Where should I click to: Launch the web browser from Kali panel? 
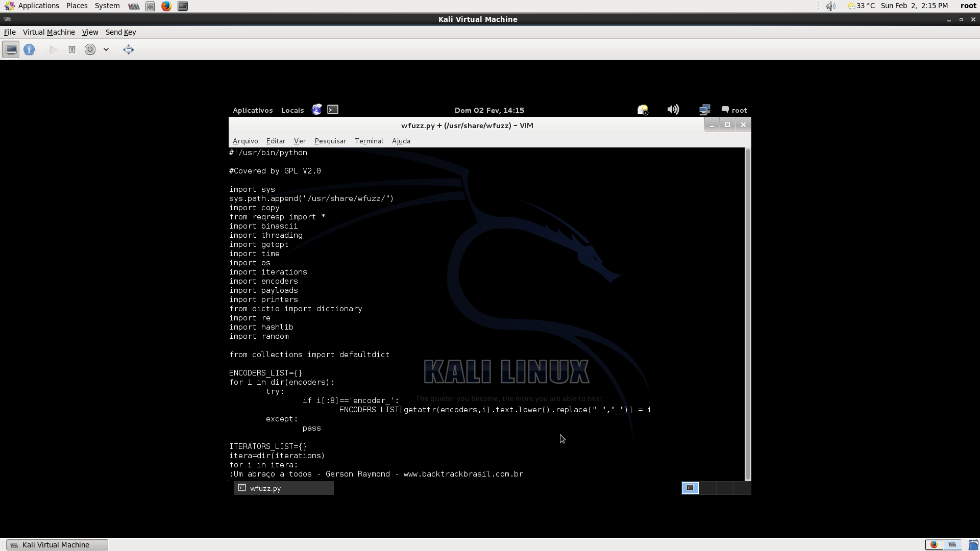pos(317,110)
